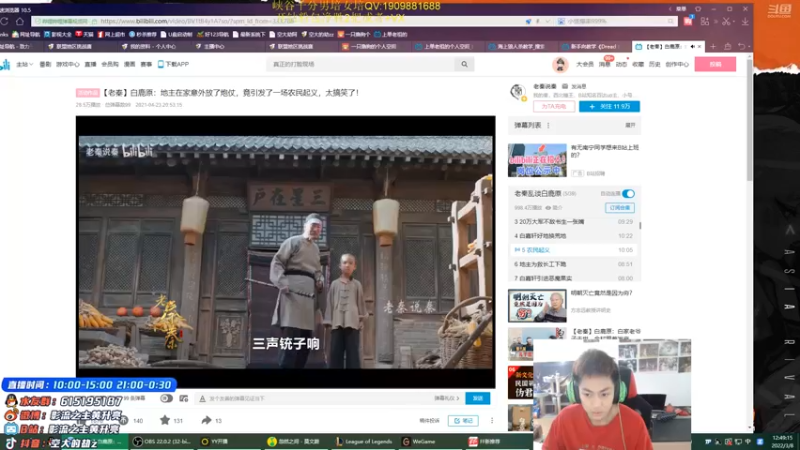Click the playlist scrollbar handle

pyautogui.click(x=640, y=225)
